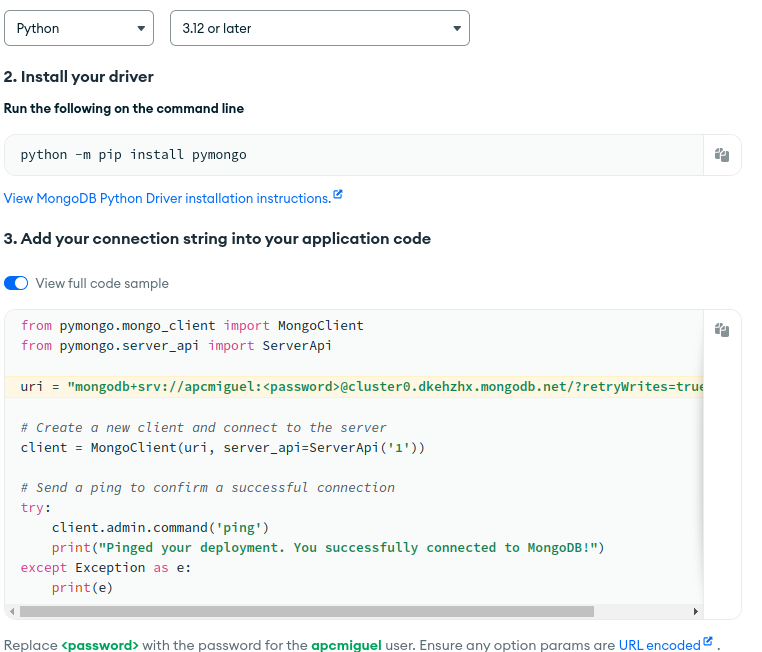
Task: Click the pip install command text
Action: tap(133, 155)
